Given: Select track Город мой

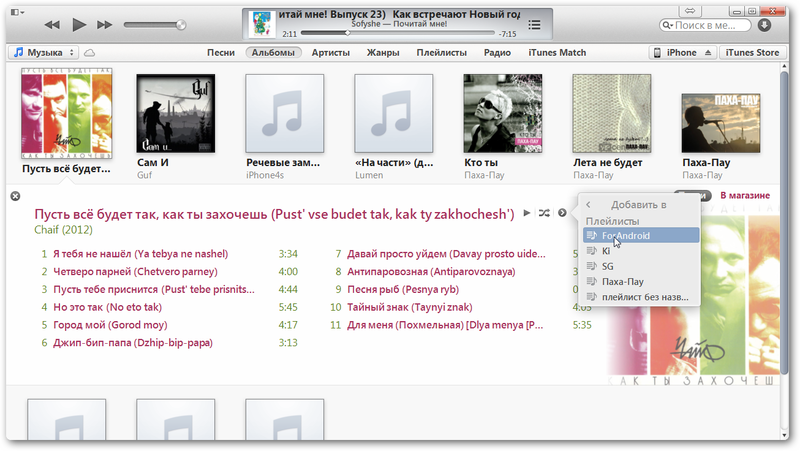Looking at the screenshot, I should coord(110,325).
